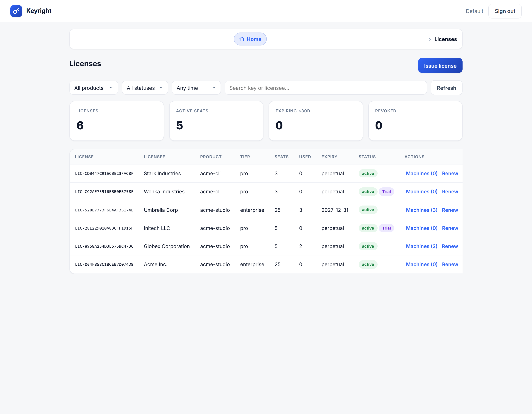Open the All products dropdown

click(94, 88)
